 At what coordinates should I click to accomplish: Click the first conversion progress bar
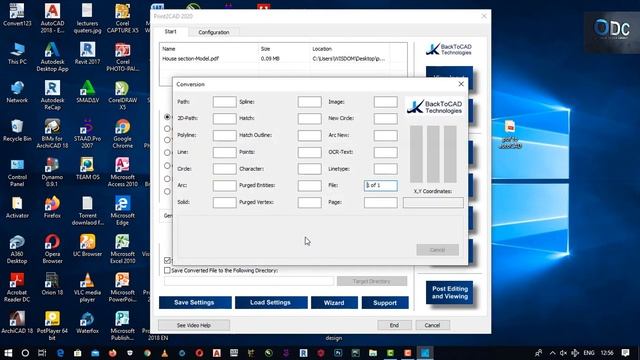coord(416,154)
